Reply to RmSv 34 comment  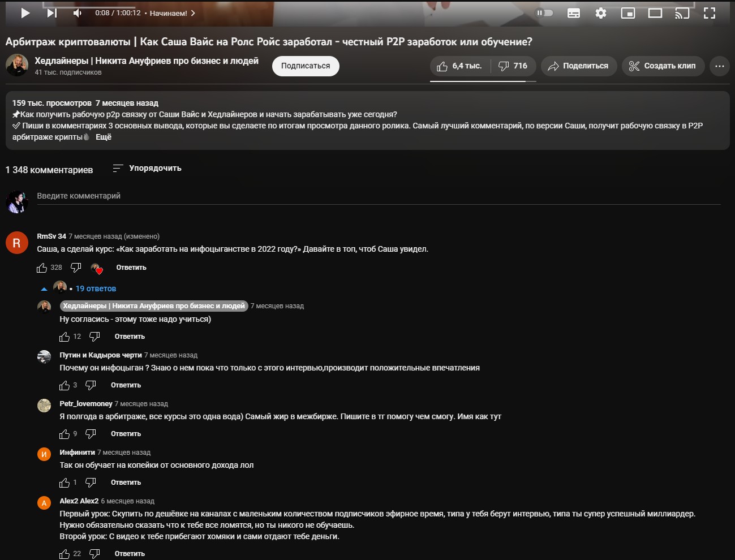coord(131,268)
